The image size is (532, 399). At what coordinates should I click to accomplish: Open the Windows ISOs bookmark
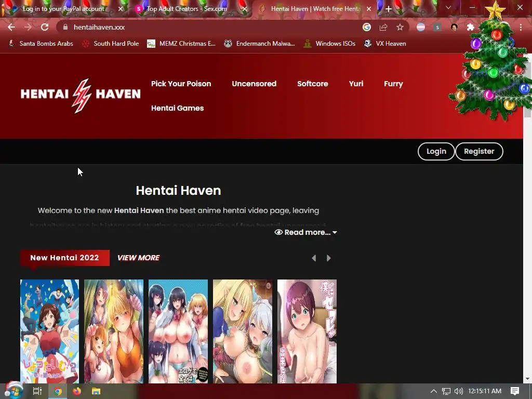329,44
